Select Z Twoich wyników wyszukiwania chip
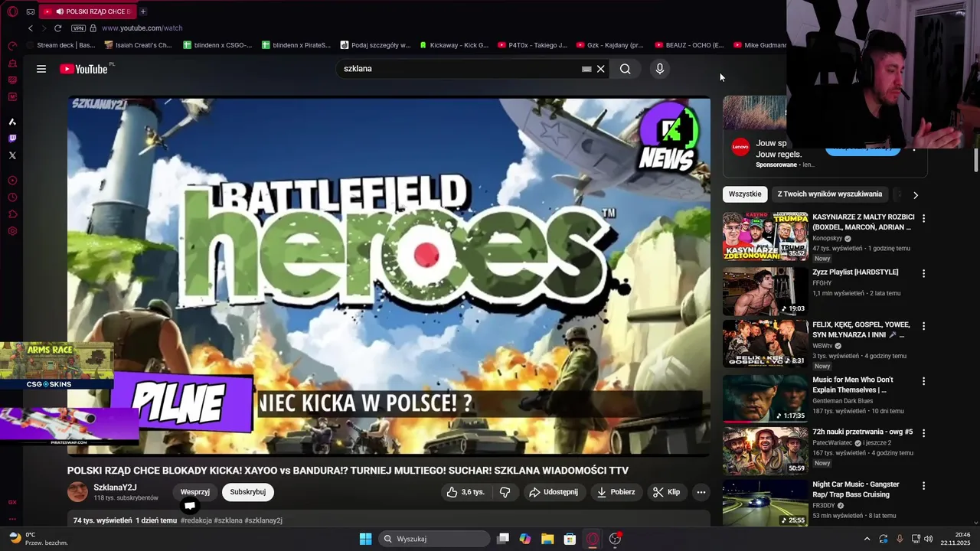Image resolution: width=980 pixels, height=551 pixels. tap(830, 194)
